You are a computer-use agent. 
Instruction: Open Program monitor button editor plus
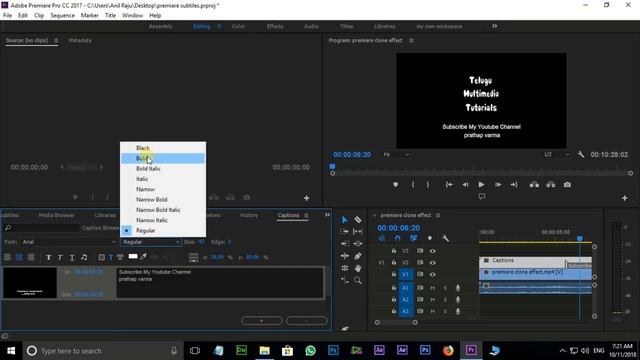pyautogui.click(x=624, y=198)
